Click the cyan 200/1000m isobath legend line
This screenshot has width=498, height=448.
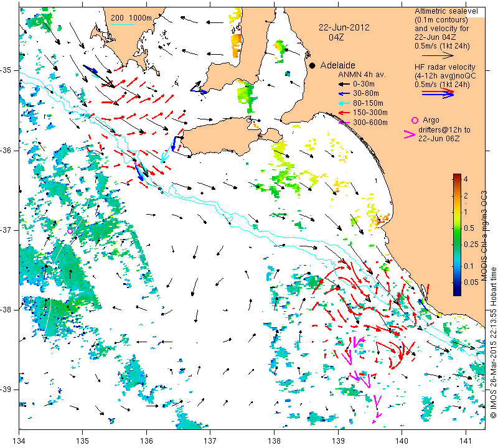[122, 24]
